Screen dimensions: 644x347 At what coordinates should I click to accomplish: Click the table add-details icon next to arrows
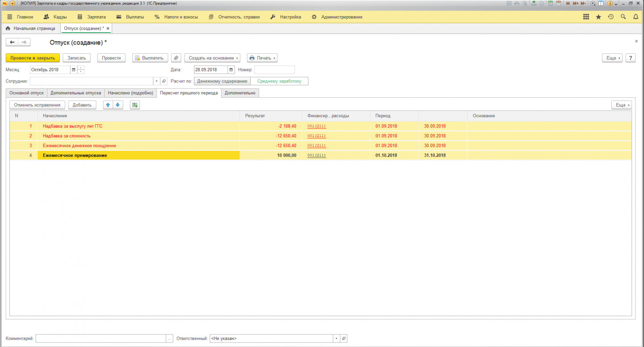[x=135, y=105]
